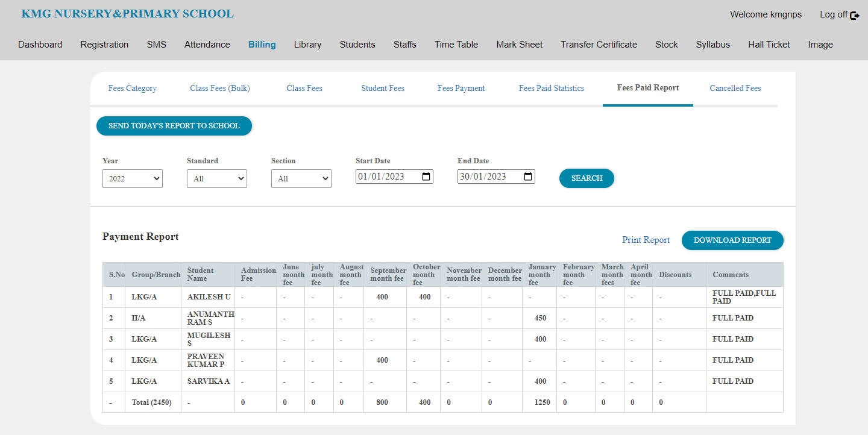Click the Print Report link

click(x=646, y=240)
